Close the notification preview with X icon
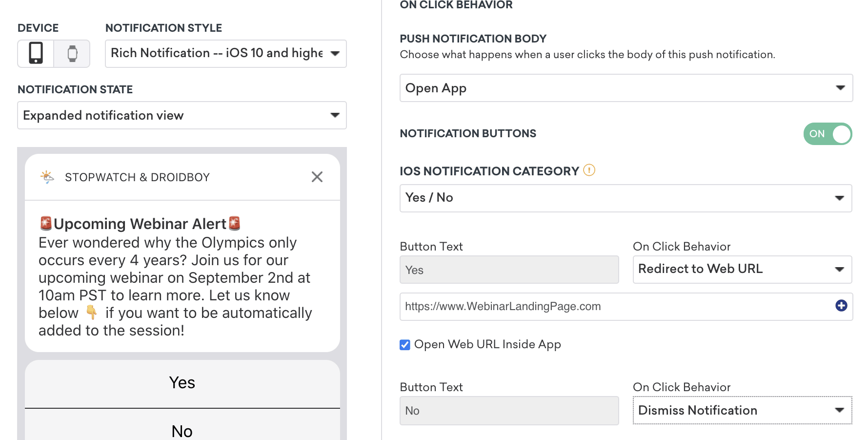 pyautogui.click(x=317, y=177)
